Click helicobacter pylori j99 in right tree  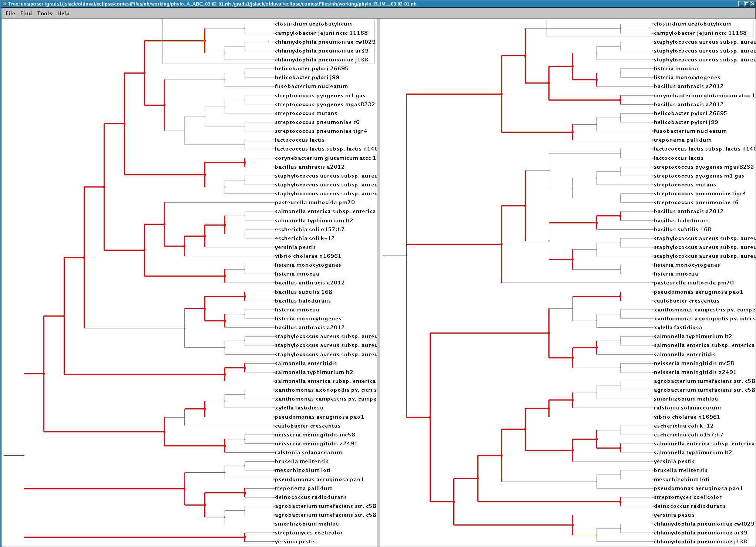coord(686,122)
